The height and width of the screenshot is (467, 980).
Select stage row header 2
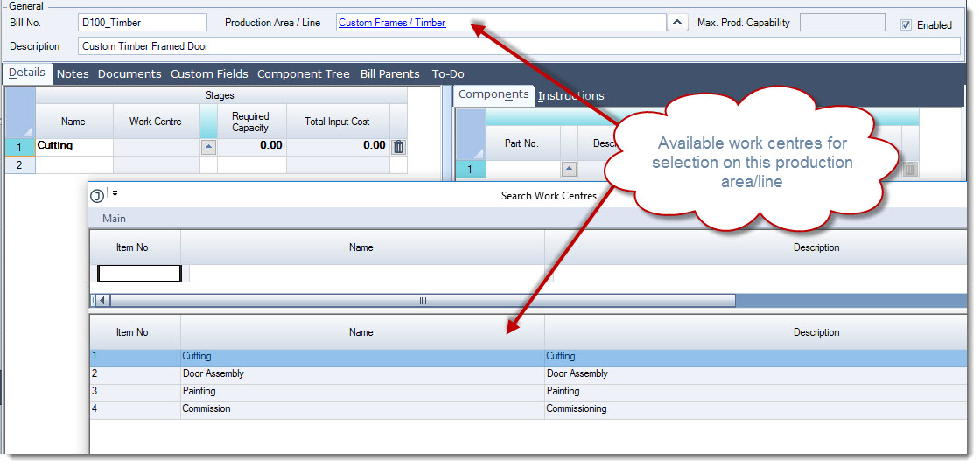tap(19, 164)
